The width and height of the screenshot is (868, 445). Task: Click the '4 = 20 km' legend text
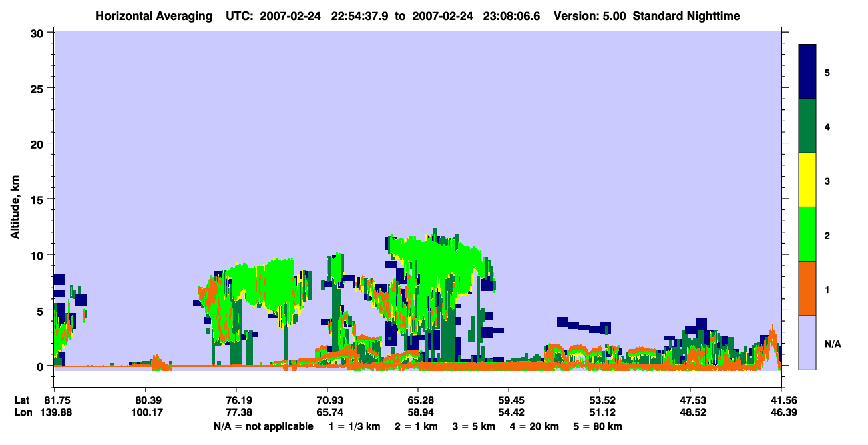tap(535, 426)
